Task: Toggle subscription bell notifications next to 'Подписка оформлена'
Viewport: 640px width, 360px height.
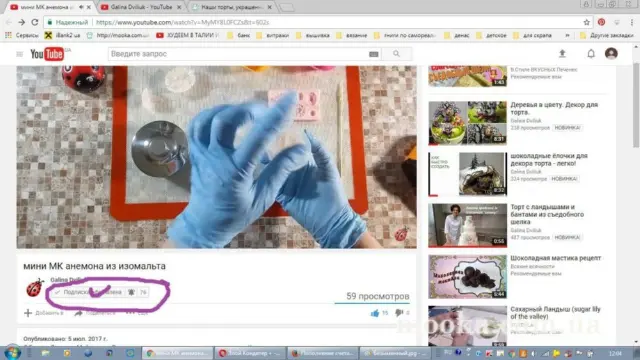Action: point(131,292)
